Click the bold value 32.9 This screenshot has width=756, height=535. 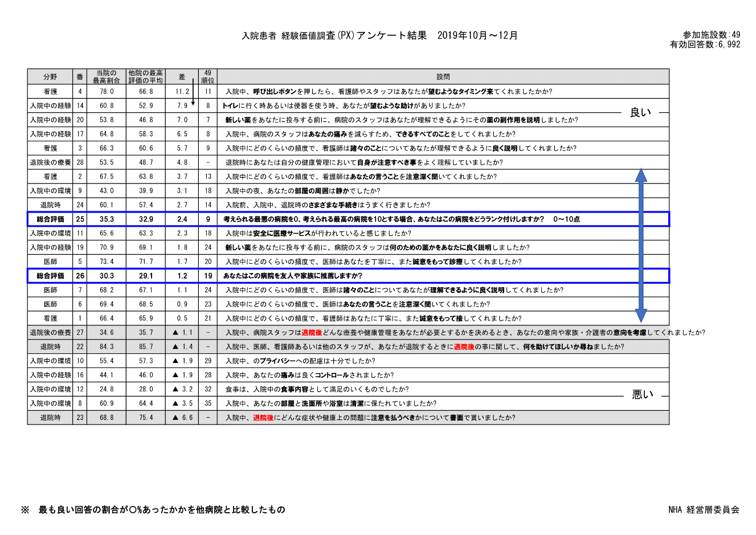[x=146, y=219]
